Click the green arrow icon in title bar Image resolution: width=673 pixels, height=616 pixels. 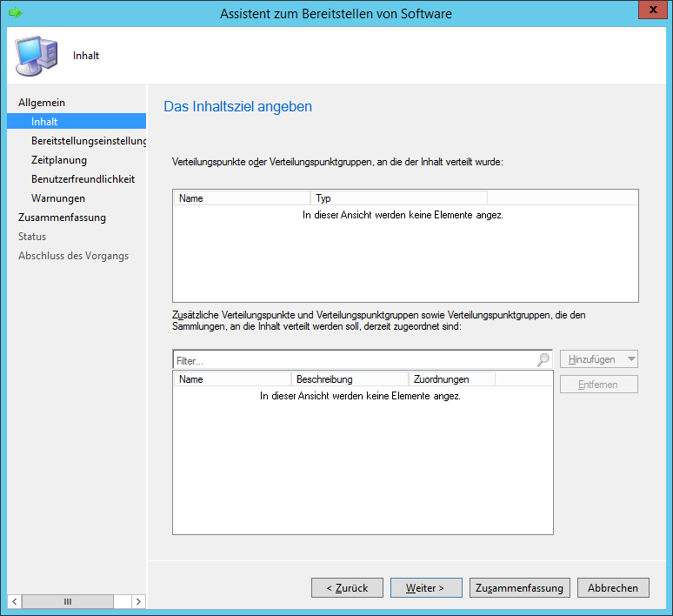14,13
